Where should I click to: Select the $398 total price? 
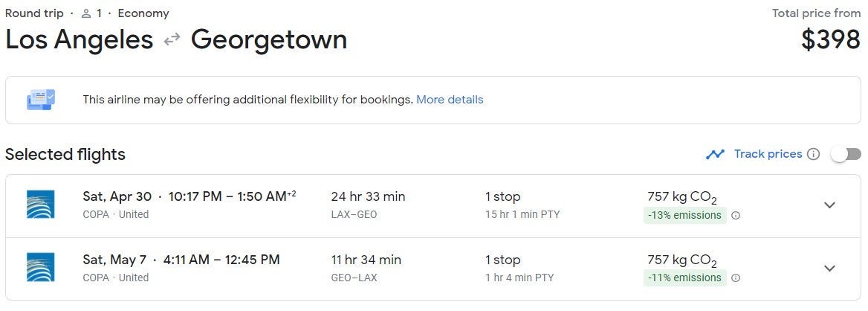click(830, 40)
